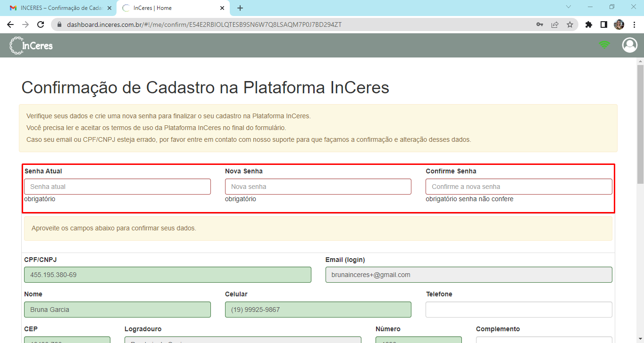Click the address bar URL

(204, 24)
